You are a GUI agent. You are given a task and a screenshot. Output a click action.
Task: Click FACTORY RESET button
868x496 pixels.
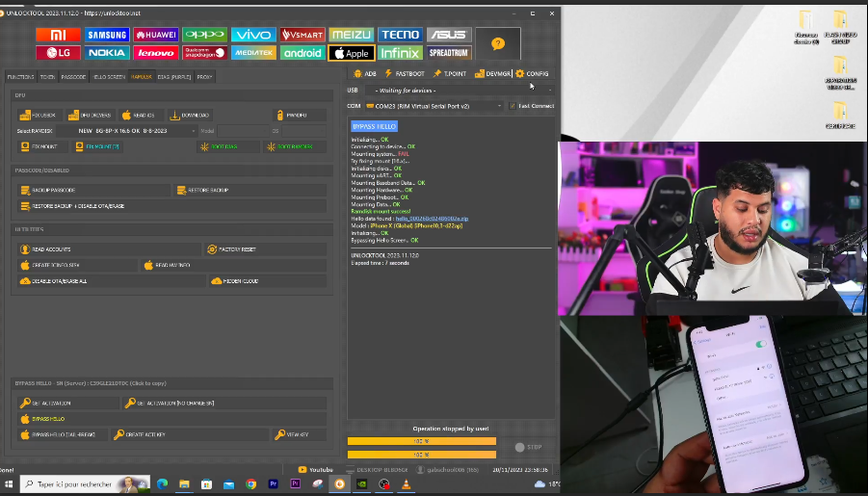(265, 249)
